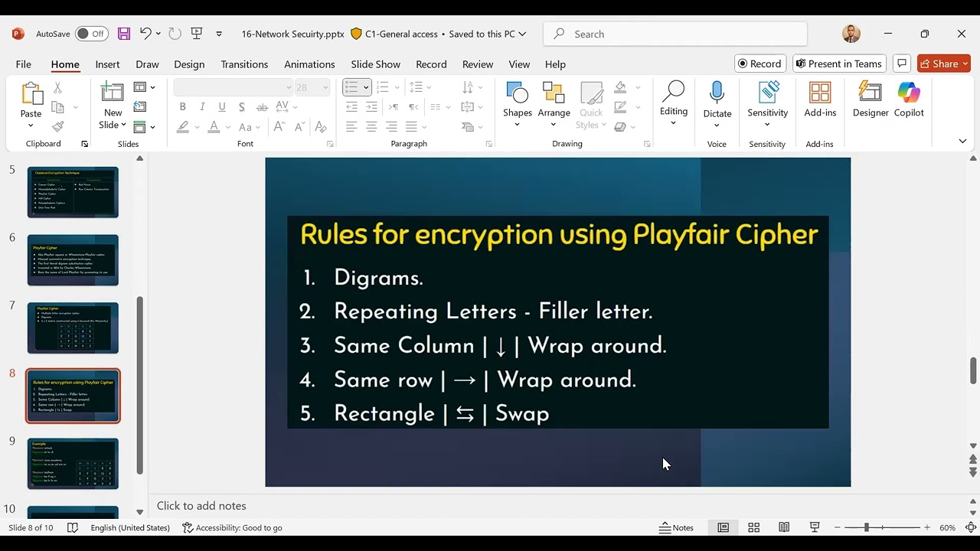The height and width of the screenshot is (551, 980).
Task: Toggle Strikethrough formatting
Action: coord(262,107)
